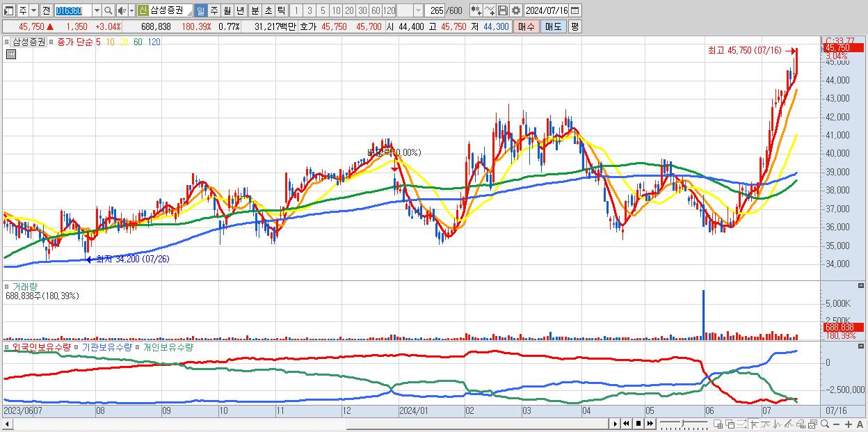868x432 pixels.
Task: Click the blue 120 moving average label
Action: [154, 42]
